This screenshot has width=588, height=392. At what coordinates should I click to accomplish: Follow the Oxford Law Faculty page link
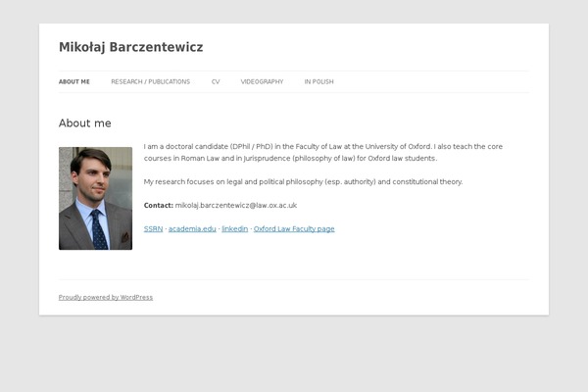pyautogui.click(x=294, y=229)
